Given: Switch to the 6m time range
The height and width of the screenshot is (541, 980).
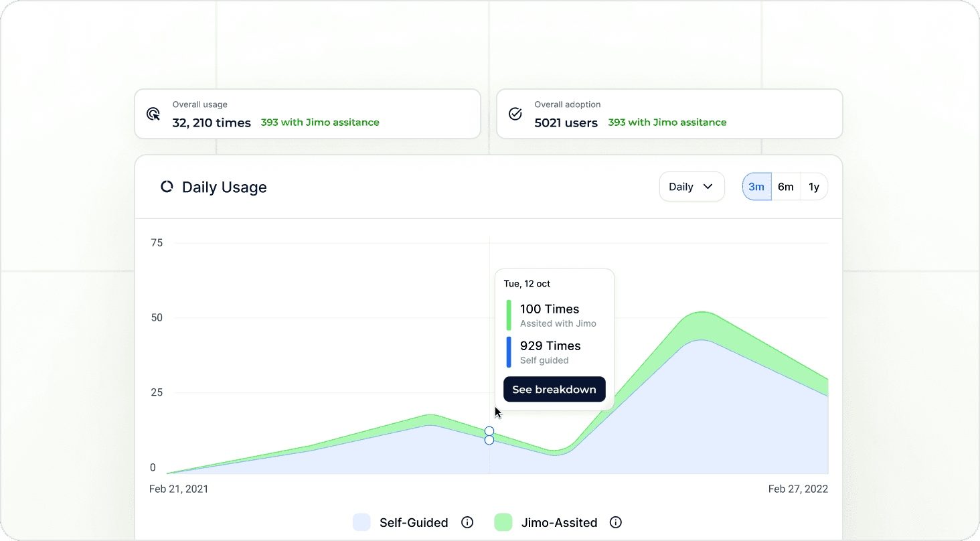Looking at the screenshot, I should (785, 186).
